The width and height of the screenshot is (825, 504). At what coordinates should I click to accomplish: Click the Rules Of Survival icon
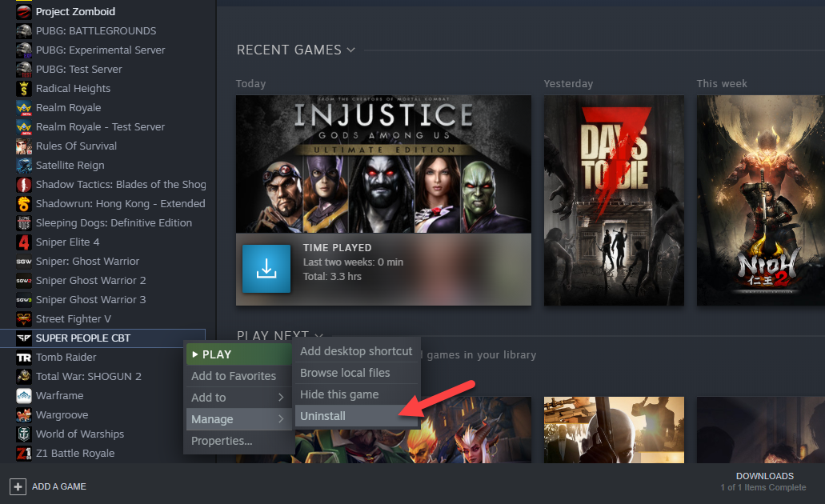(24, 146)
